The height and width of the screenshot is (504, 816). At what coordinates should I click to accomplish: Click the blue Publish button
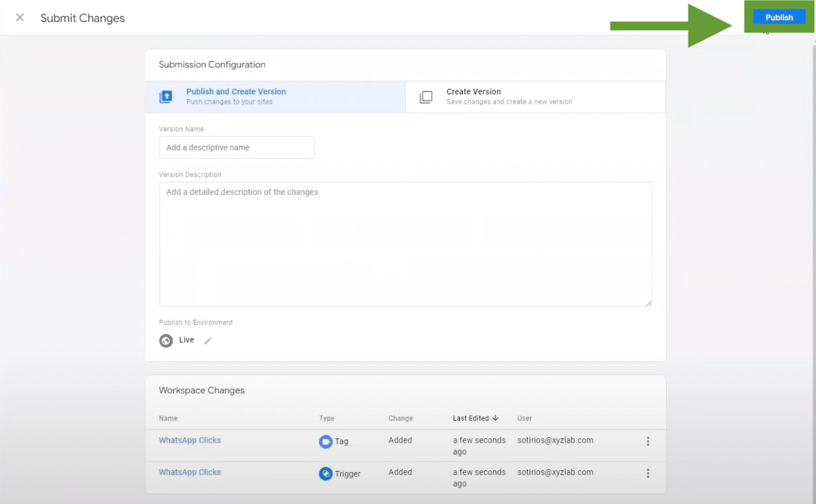click(x=779, y=17)
